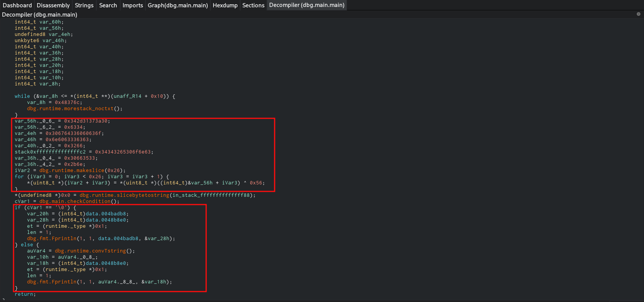The width and height of the screenshot is (644, 302).
Task: Click the circular dock icon in the Decompiler title bar
Action: pyautogui.click(x=638, y=14)
